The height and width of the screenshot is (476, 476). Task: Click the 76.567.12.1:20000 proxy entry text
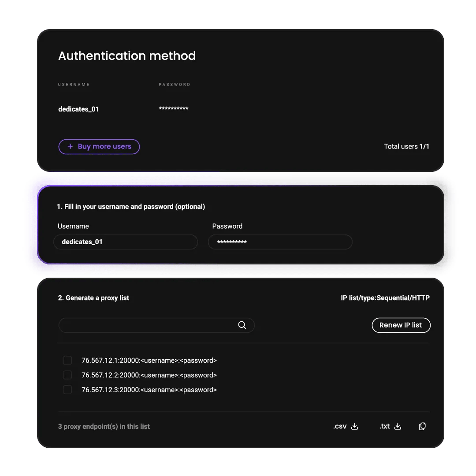149,361
